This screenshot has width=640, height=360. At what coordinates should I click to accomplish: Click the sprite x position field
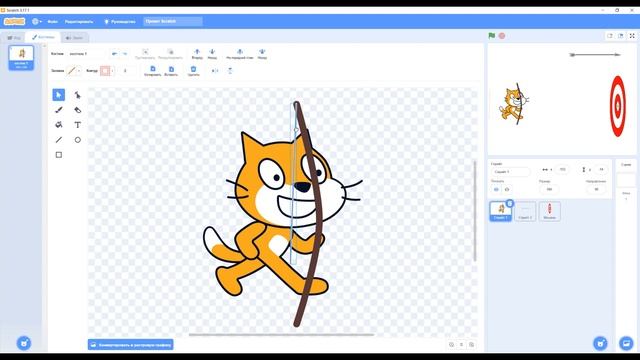click(562, 169)
